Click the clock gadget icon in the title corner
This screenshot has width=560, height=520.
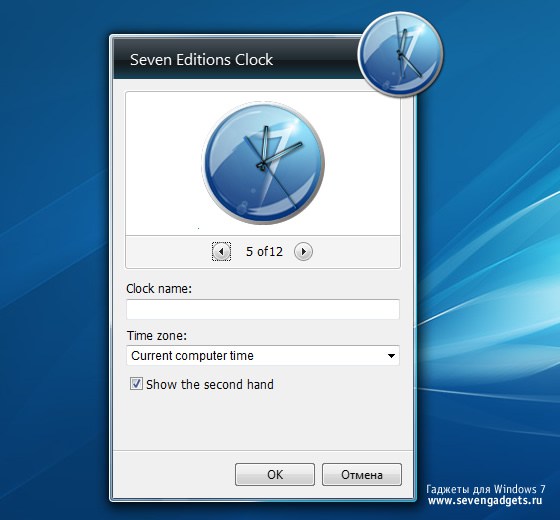(x=401, y=54)
